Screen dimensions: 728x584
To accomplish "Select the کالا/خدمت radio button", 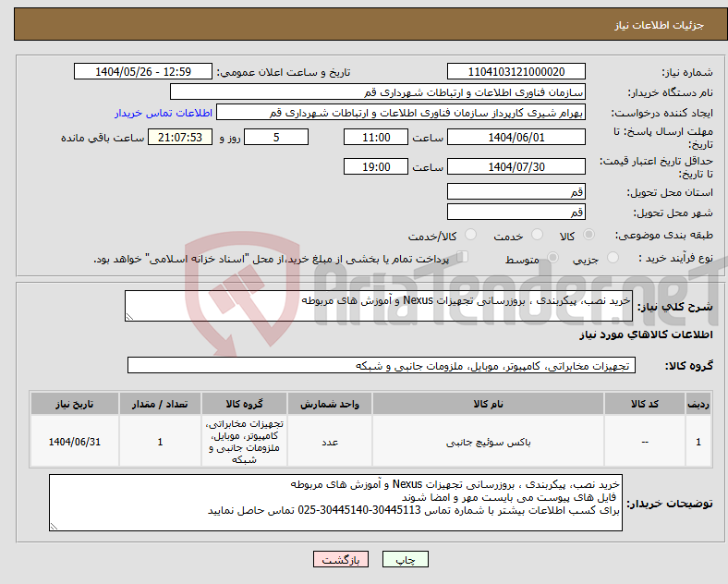I will pos(470,235).
